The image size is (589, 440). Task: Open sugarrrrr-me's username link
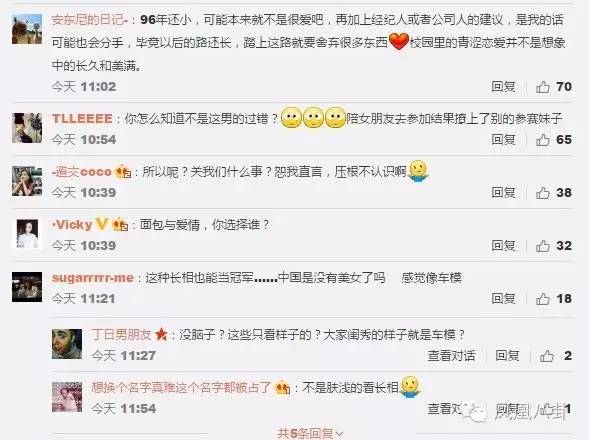pos(93,278)
